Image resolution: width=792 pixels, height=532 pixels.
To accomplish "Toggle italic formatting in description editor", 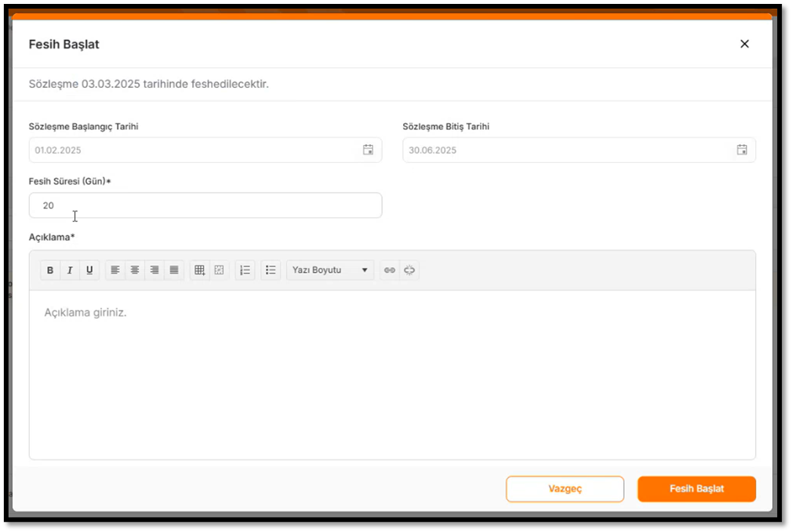I will 70,270.
